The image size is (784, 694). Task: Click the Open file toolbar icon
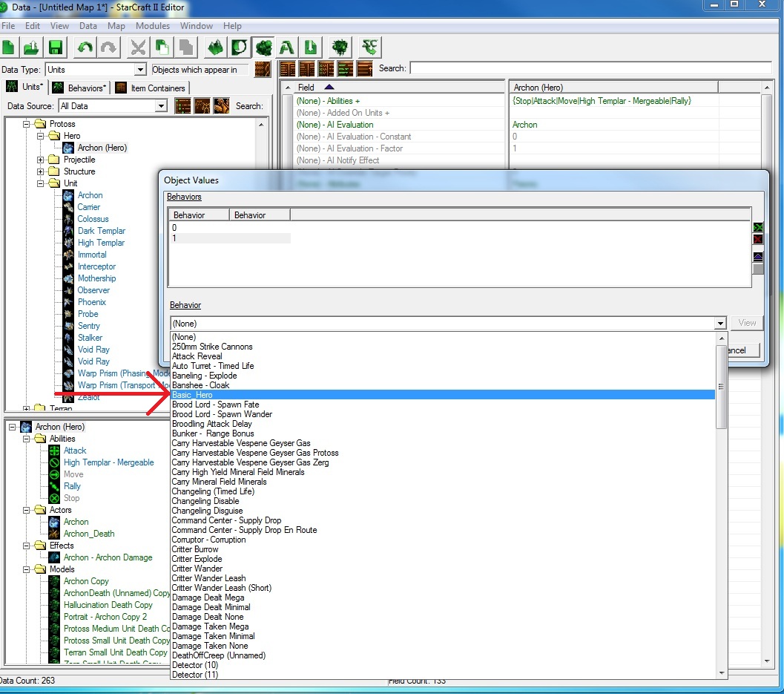click(31, 48)
